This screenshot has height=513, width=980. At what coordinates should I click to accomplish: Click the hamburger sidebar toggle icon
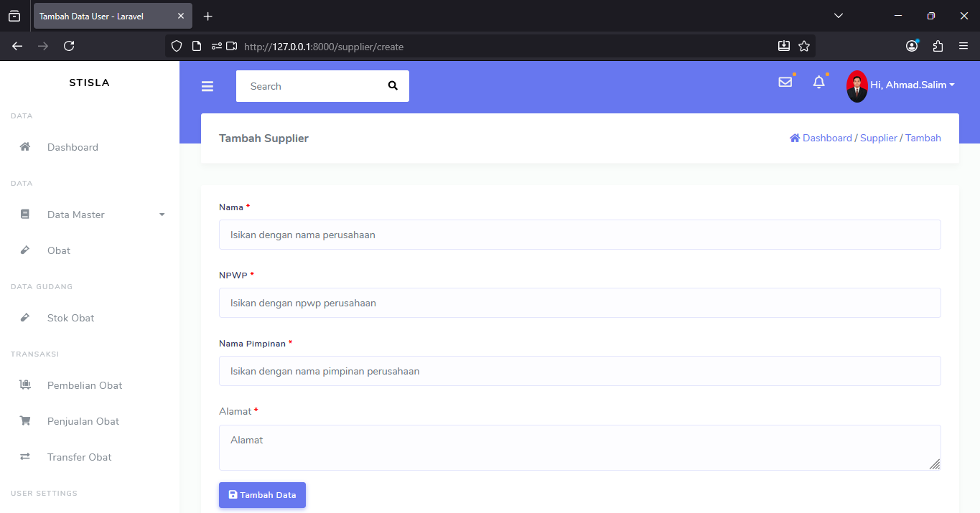click(207, 87)
